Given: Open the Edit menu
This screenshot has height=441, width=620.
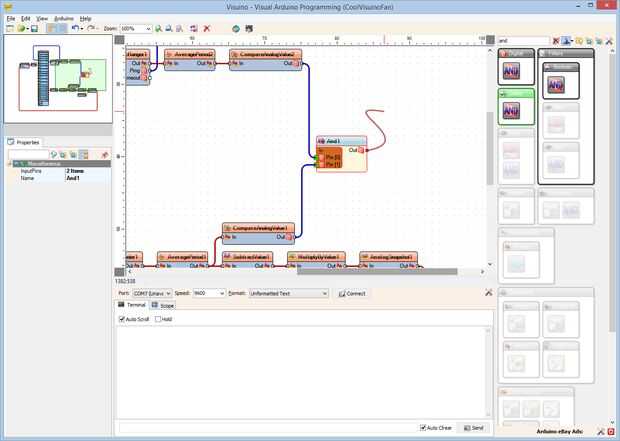Looking at the screenshot, I should coord(26,19).
